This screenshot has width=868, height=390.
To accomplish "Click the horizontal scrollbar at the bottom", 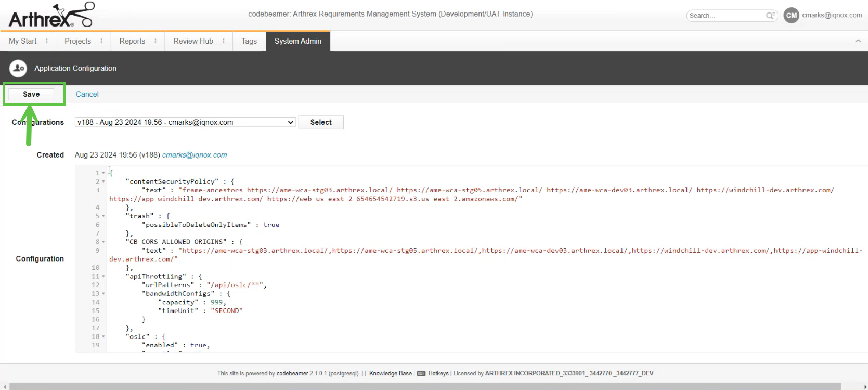I will click(x=424, y=386).
